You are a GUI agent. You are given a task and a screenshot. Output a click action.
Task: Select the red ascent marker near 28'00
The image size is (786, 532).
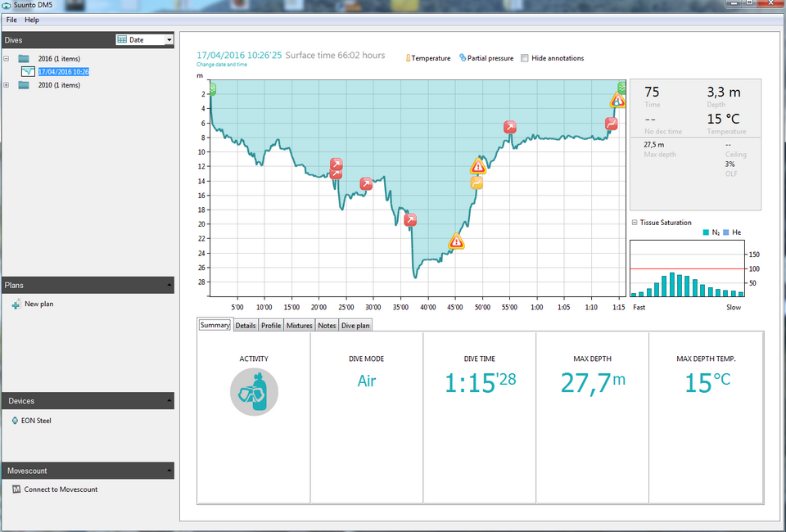367,184
